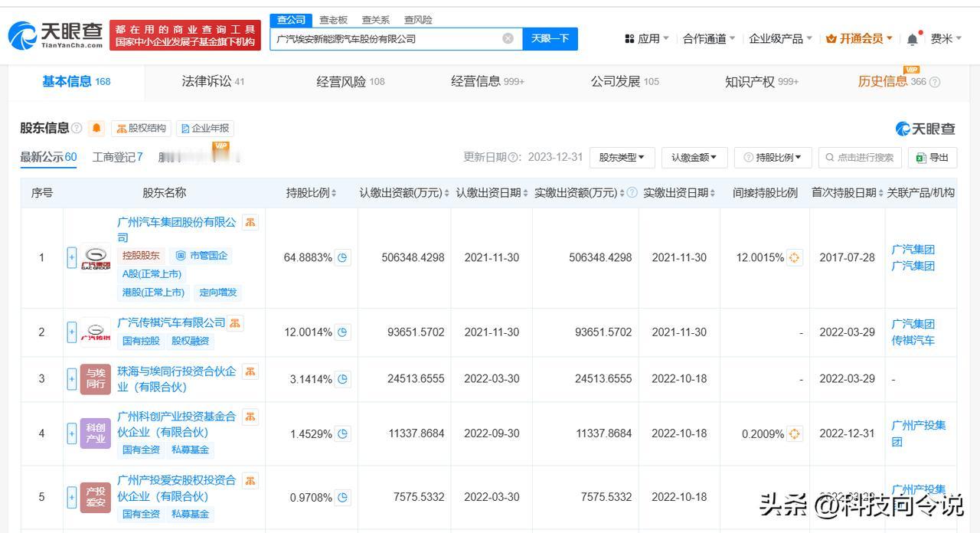Select the 工商登记 sub-tab
Screen dimensions: 980x533
pos(117,157)
